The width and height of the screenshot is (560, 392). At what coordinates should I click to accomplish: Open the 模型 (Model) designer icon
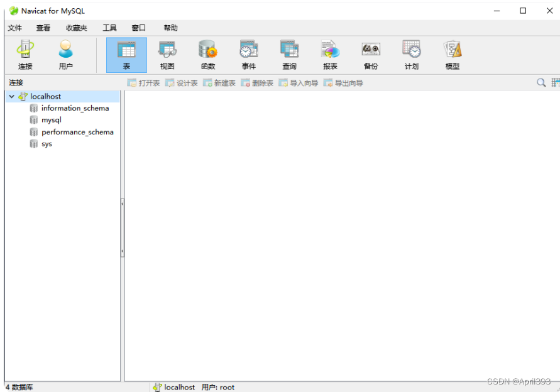[x=453, y=55]
